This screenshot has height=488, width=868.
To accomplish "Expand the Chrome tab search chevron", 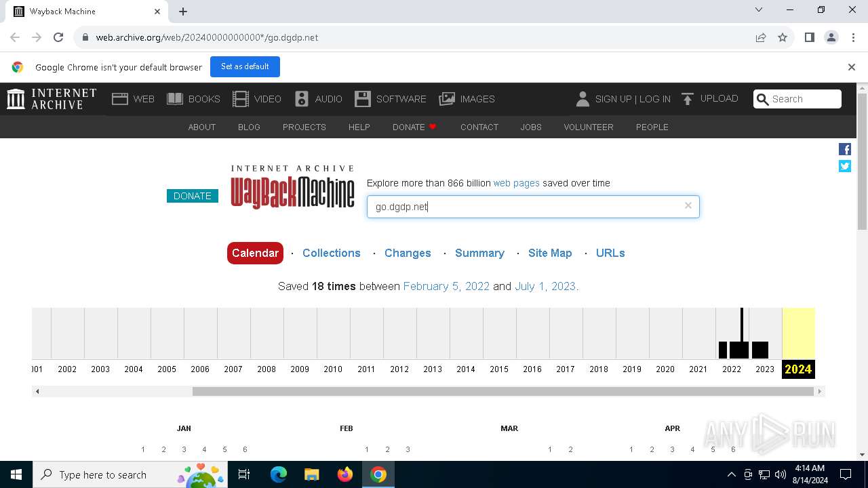I will pyautogui.click(x=759, y=10).
